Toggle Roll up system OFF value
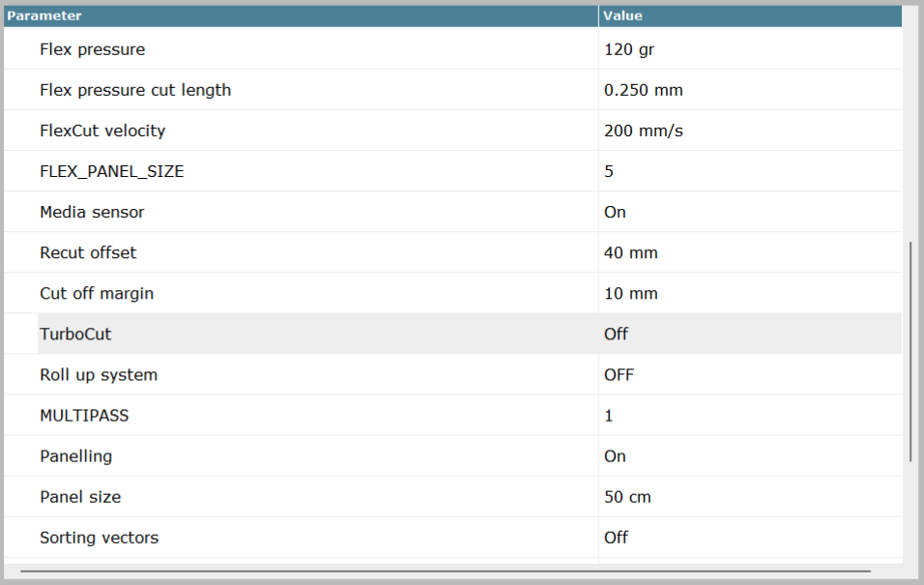The height and width of the screenshot is (585, 924). tap(619, 374)
